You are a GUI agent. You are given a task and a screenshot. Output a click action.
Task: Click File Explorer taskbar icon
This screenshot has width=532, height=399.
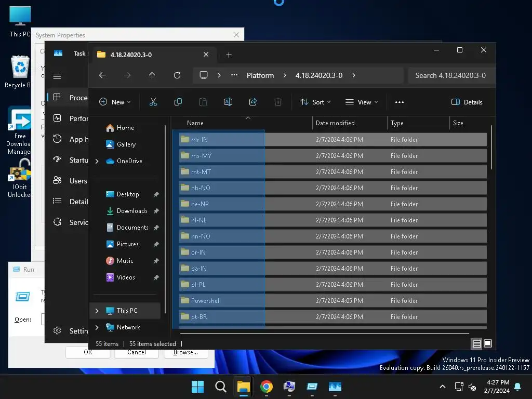[x=243, y=387]
